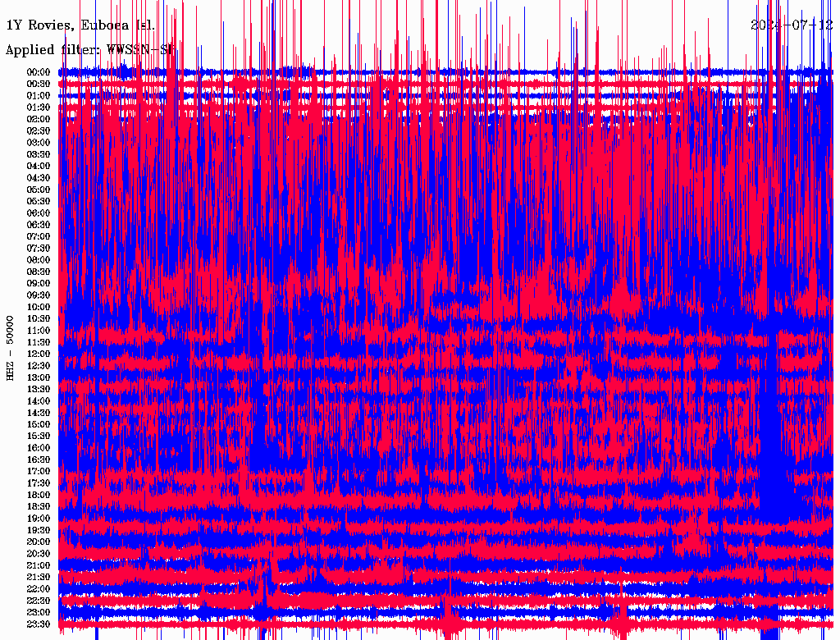Image resolution: width=840 pixels, height=640 pixels.
Task: Click the 22:00 trace label
Action: 39,589
